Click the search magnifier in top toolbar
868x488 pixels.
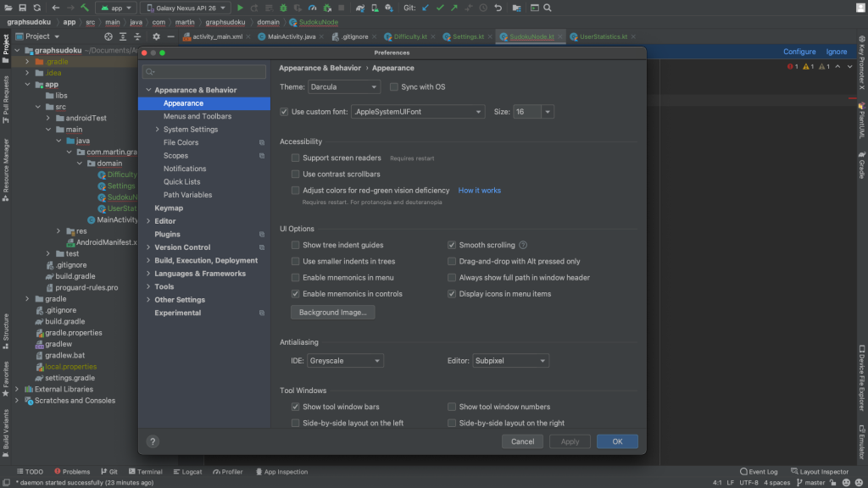(x=548, y=8)
